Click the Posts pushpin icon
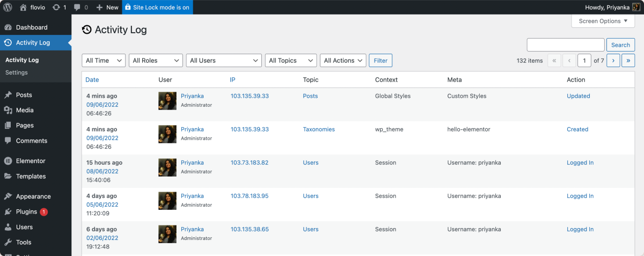Viewport: 644px width, 256px height. click(x=8, y=95)
